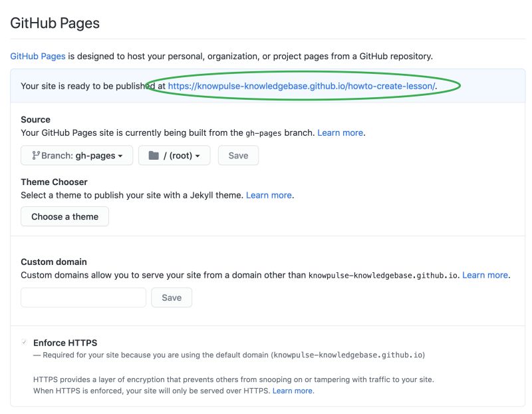Click Learn more about custom domains

(x=486, y=275)
